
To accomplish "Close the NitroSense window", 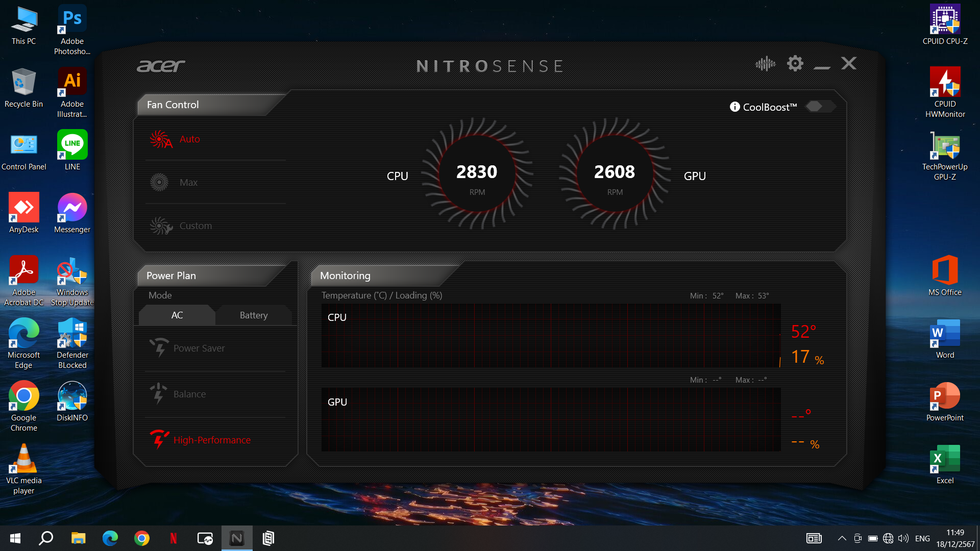I will tap(849, 64).
